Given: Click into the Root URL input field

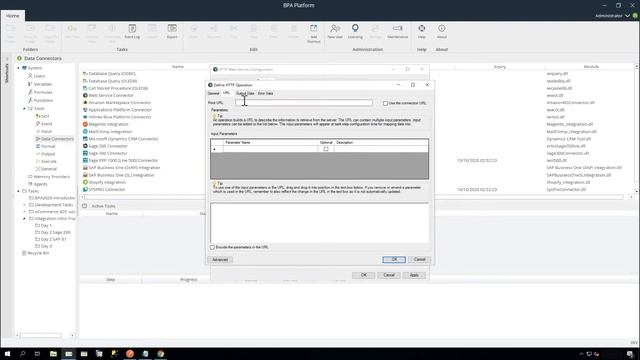Looking at the screenshot, I should click(x=304, y=103).
